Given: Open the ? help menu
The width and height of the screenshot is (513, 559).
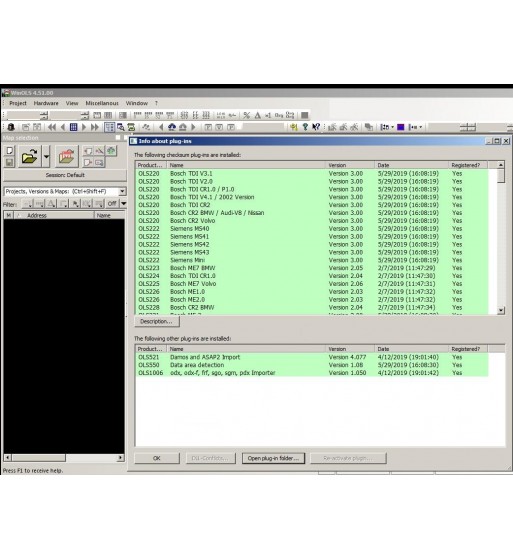Looking at the screenshot, I should click(156, 103).
